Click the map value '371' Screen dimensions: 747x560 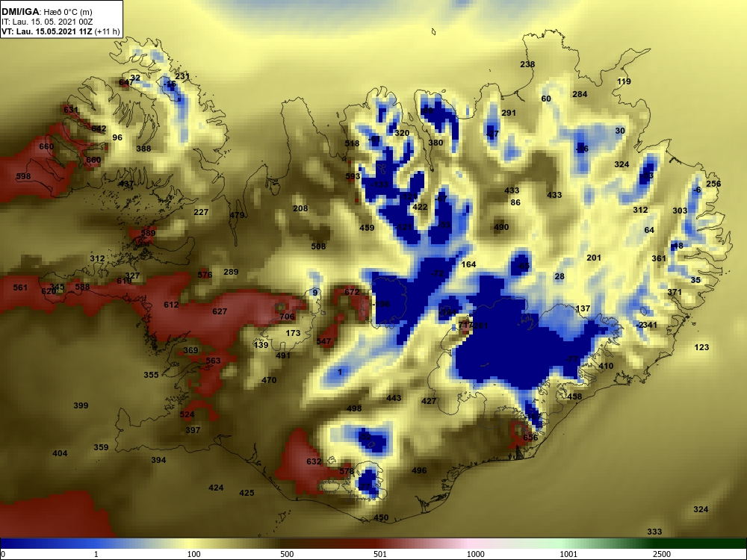click(675, 292)
